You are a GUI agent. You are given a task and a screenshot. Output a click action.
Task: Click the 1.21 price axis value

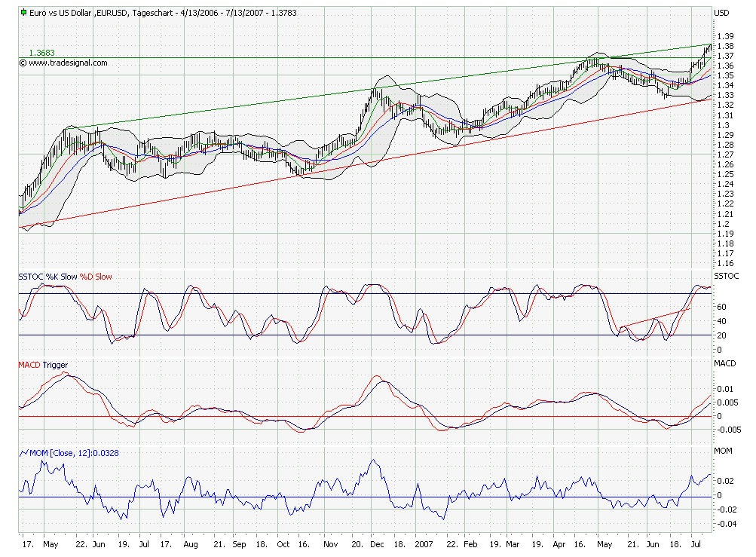pos(725,214)
